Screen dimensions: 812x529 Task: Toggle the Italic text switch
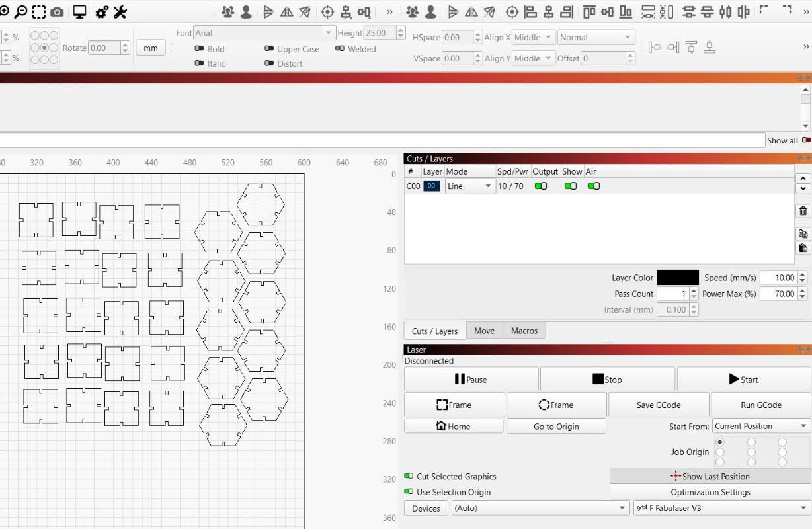[x=199, y=63]
